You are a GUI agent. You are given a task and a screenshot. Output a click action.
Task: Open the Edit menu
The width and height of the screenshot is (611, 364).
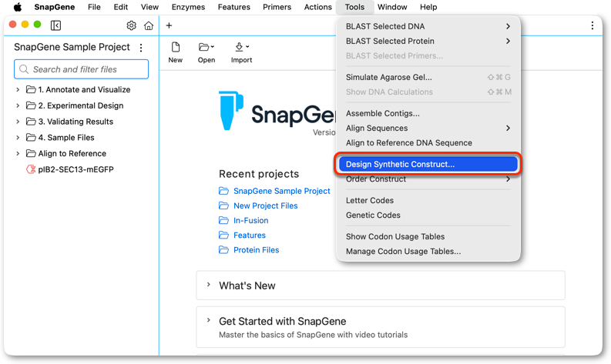(121, 7)
